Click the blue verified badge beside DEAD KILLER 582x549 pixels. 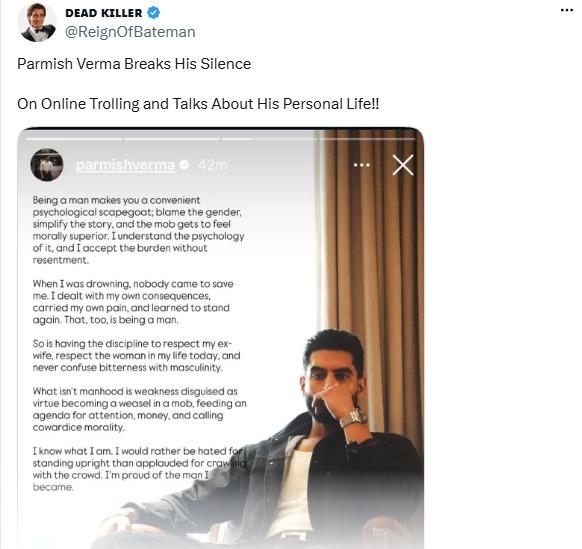point(154,13)
